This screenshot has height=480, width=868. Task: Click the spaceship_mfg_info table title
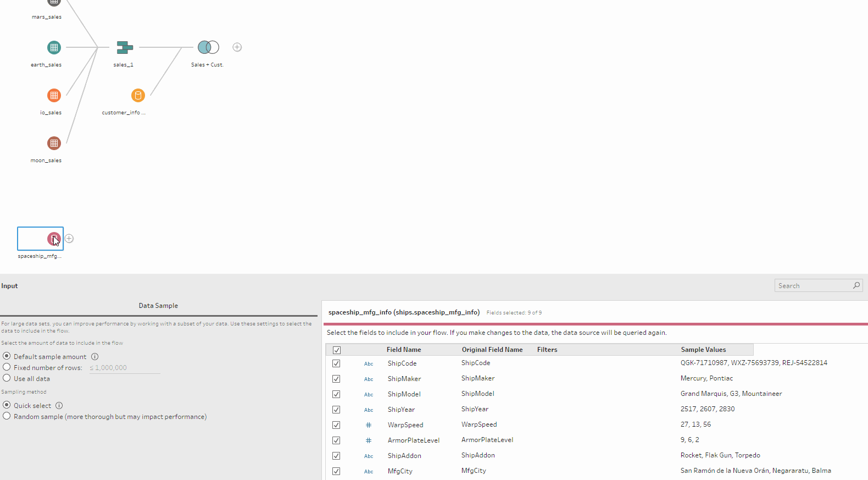tap(404, 312)
